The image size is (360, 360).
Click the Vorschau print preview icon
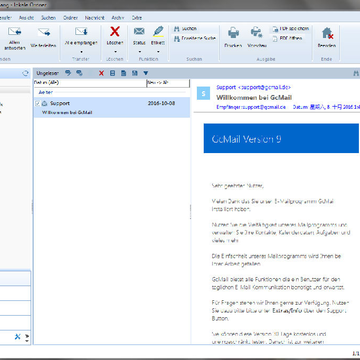coord(256,32)
